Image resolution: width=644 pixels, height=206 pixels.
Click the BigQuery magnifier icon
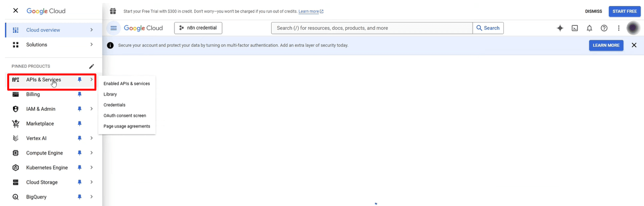[16, 197]
